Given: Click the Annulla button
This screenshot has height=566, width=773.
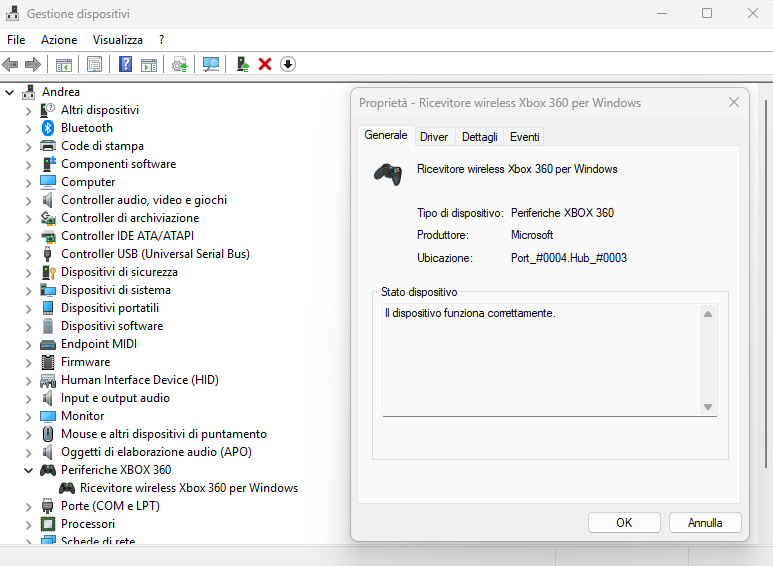Looking at the screenshot, I should pos(705,523).
